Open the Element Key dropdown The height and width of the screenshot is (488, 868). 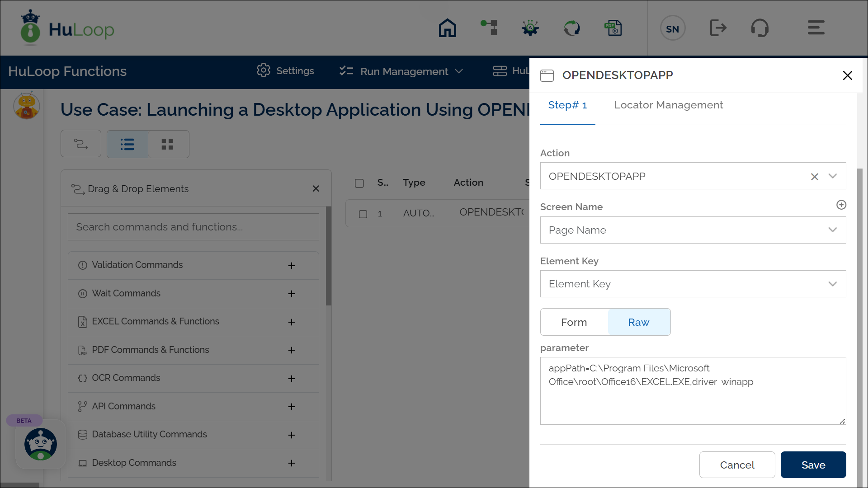693,284
